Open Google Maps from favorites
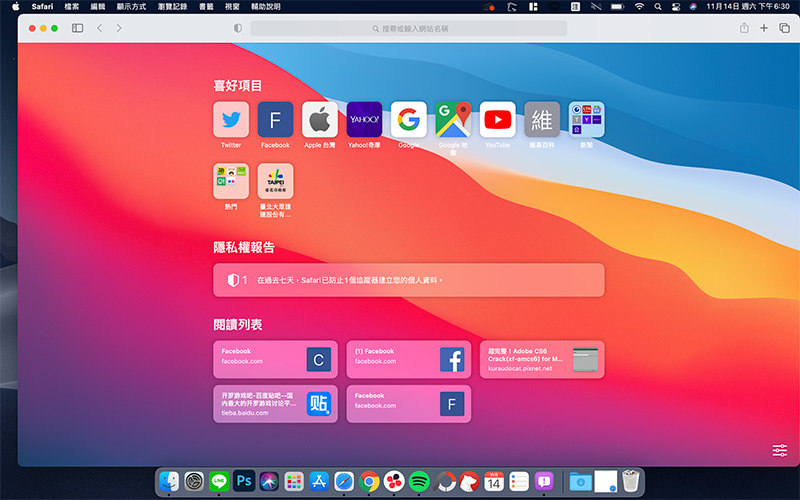 click(x=453, y=120)
